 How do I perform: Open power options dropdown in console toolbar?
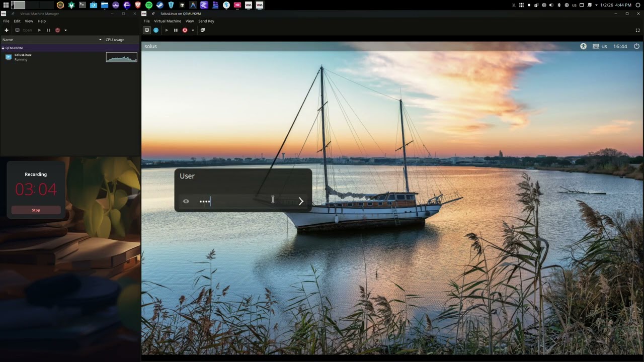(193, 30)
